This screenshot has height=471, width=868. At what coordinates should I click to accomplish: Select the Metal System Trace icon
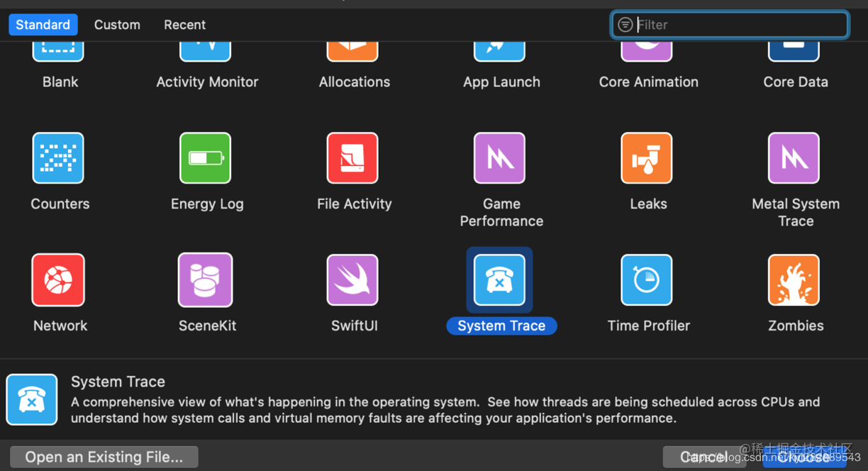click(794, 157)
